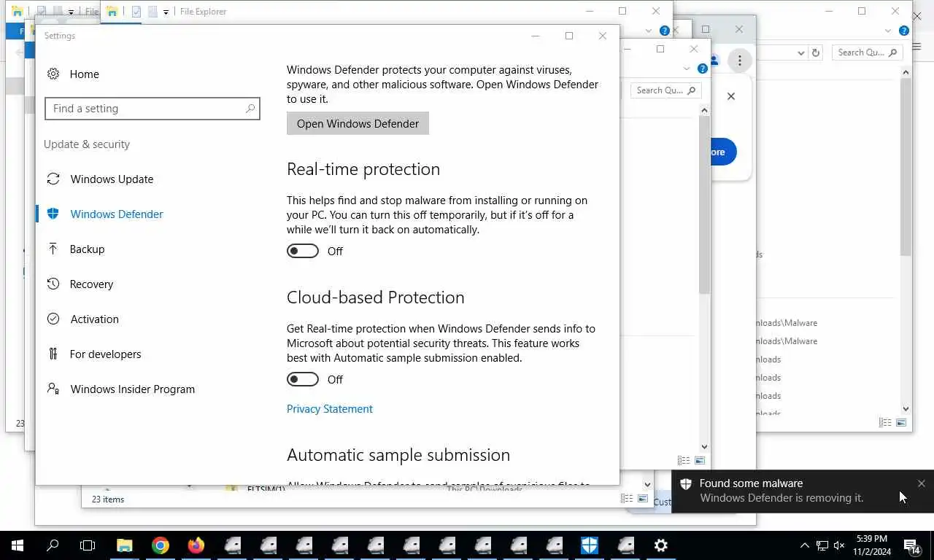The height and width of the screenshot is (560, 934).
Task: Open the For developers page
Action: point(105,354)
